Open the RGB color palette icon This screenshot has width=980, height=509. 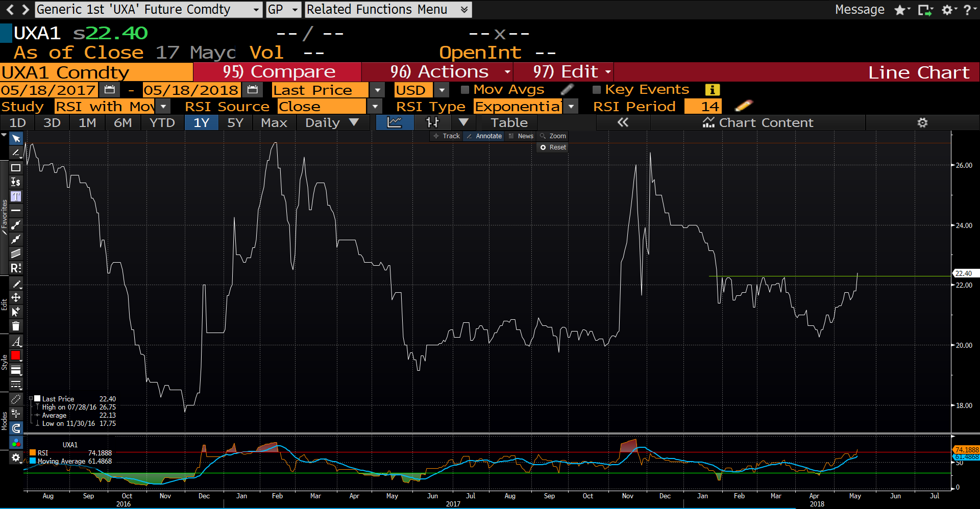tap(16, 443)
